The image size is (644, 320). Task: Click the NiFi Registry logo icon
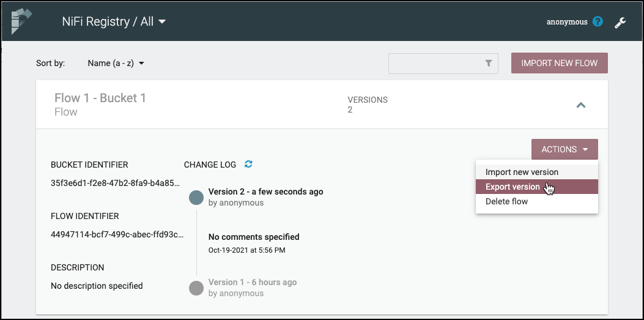21,21
